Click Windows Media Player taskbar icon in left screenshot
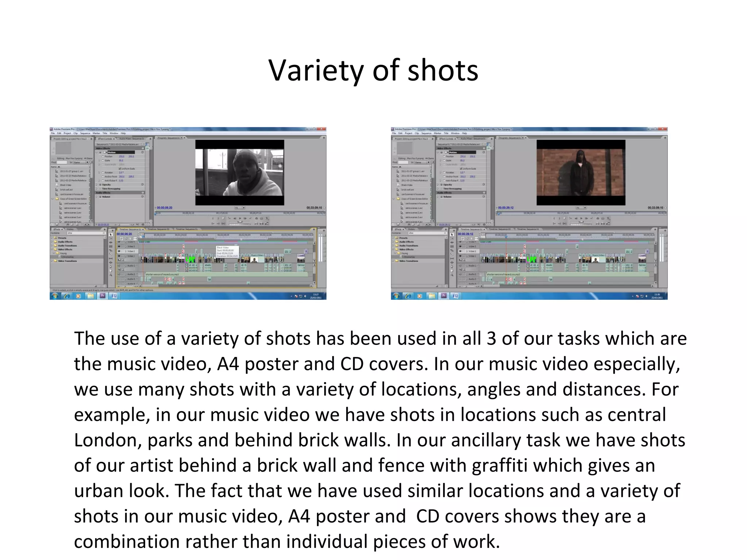This screenshot has width=747, height=560. tap(78, 296)
